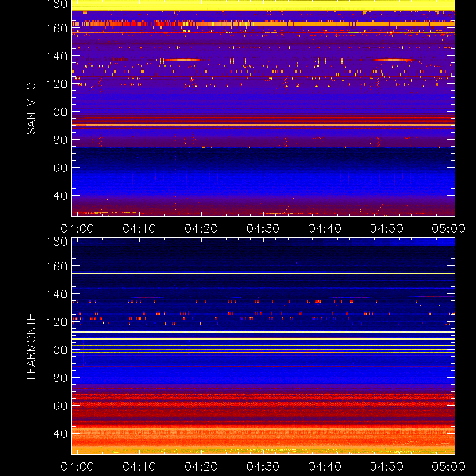476x476 pixels.
Task: Click 05:00 time label under San Vito plot
Action: (449, 228)
